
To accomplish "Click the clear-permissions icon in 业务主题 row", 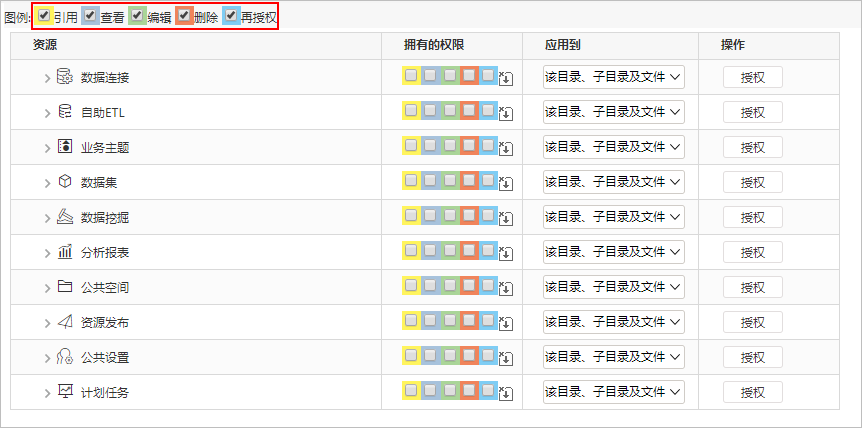I will pyautogui.click(x=506, y=148).
